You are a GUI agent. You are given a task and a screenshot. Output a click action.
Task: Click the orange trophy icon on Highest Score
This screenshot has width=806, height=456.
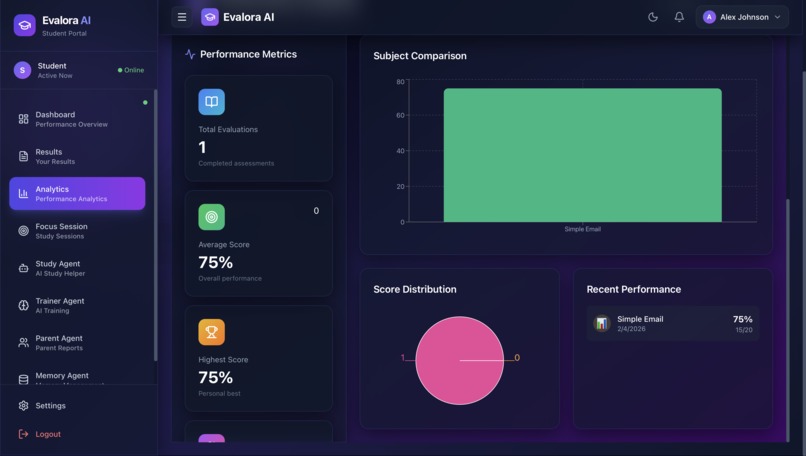click(x=211, y=332)
